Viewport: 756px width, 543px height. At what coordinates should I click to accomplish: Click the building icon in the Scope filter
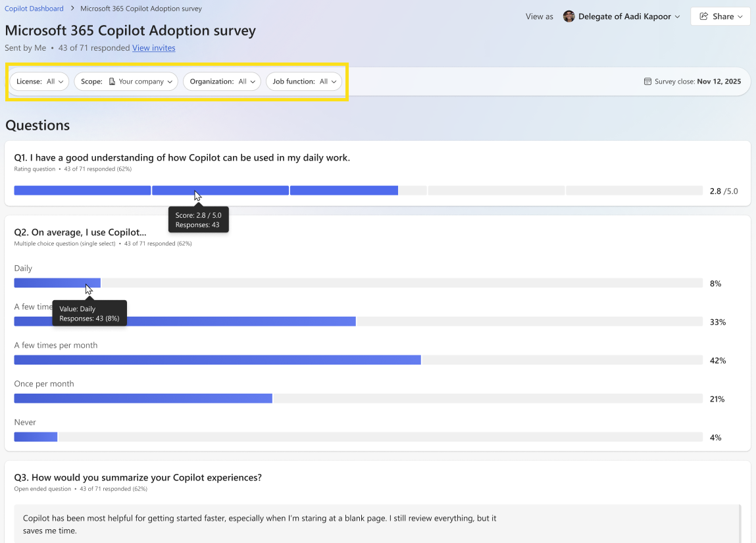click(x=112, y=82)
